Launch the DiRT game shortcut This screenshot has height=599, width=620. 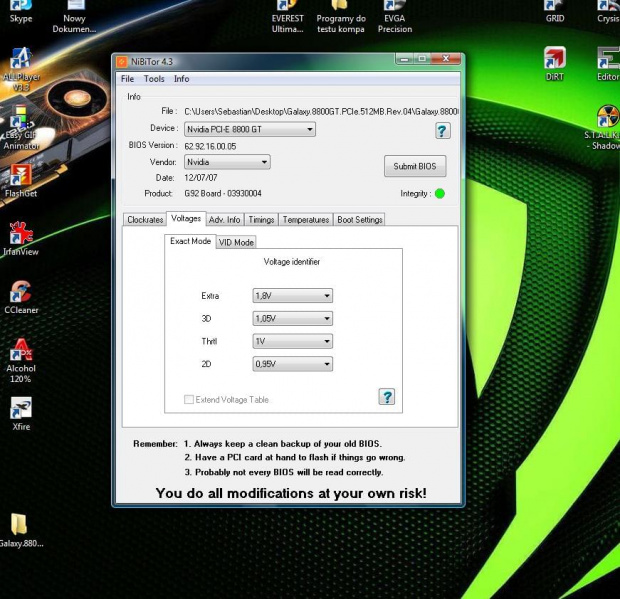tap(554, 64)
